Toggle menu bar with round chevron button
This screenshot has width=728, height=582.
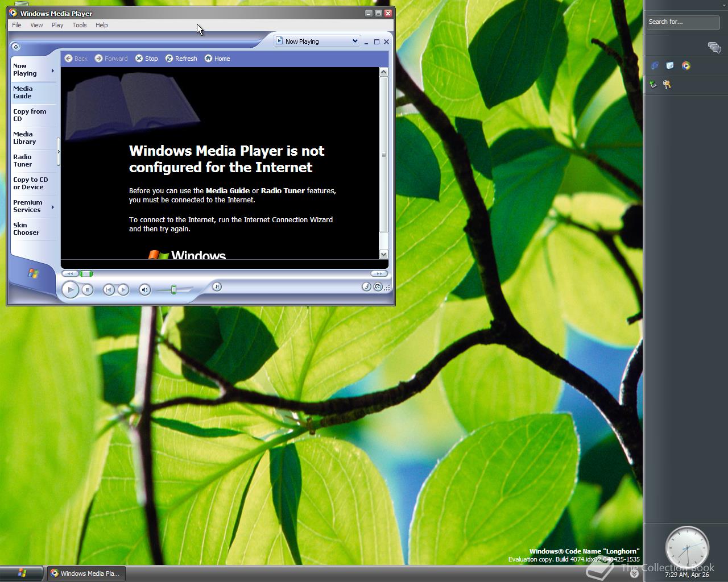click(16, 47)
